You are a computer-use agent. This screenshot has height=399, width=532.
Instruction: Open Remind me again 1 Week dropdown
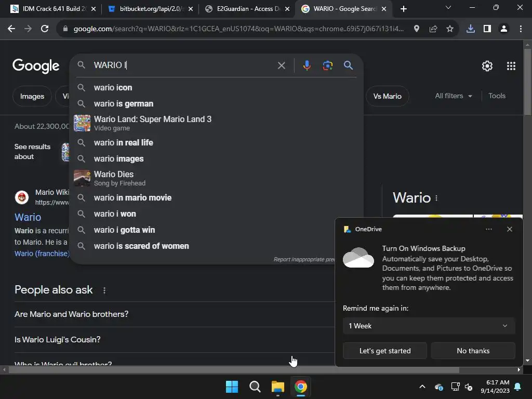click(x=429, y=326)
